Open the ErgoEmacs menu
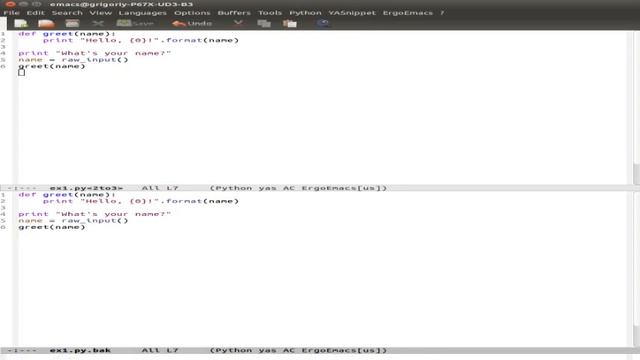640x360 pixels. (x=407, y=13)
